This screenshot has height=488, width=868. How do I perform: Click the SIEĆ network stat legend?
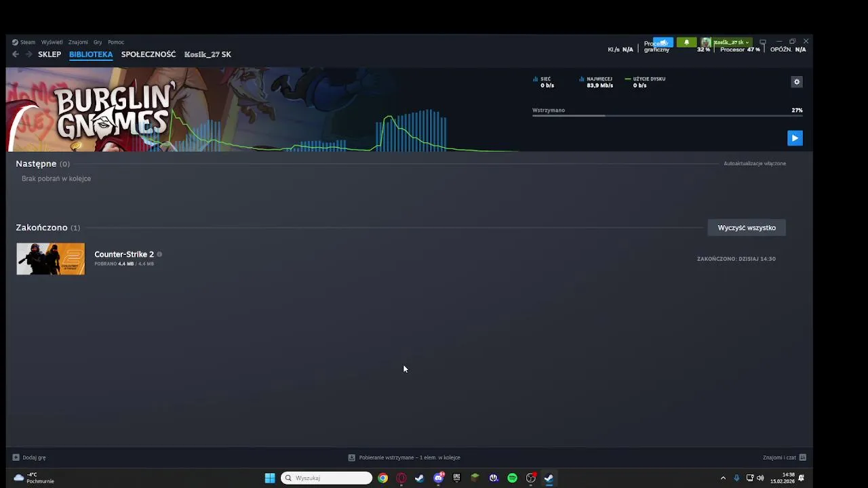544,82
